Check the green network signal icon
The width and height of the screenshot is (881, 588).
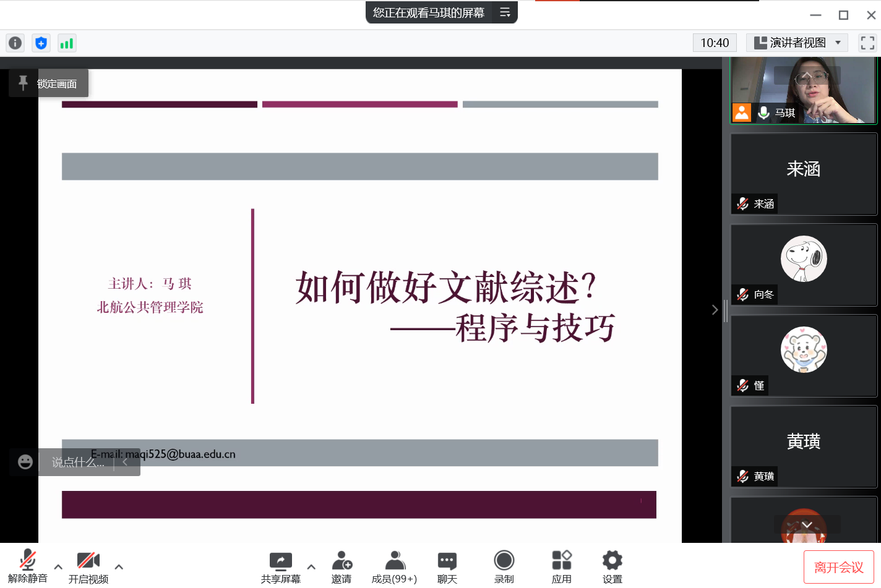(x=66, y=43)
